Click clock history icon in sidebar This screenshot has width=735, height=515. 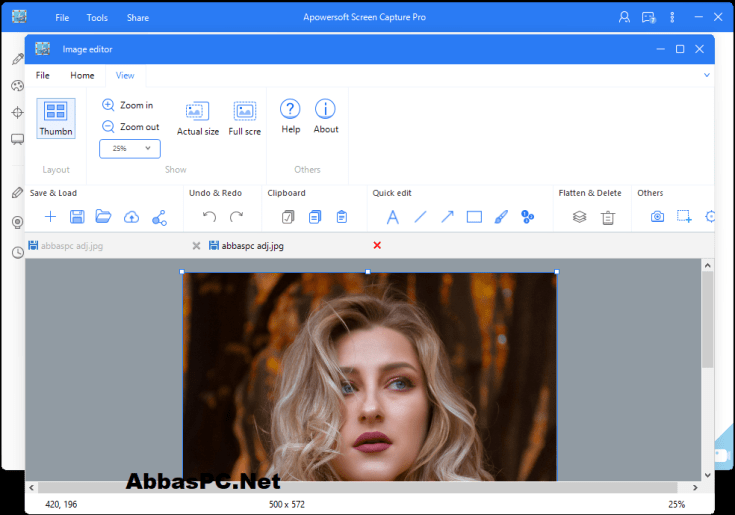click(18, 253)
